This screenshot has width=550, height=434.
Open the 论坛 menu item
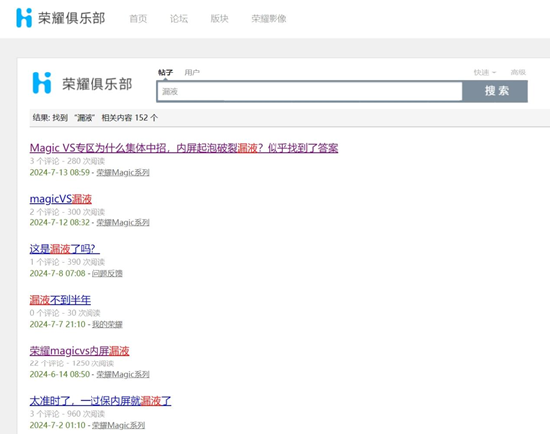point(179,19)
